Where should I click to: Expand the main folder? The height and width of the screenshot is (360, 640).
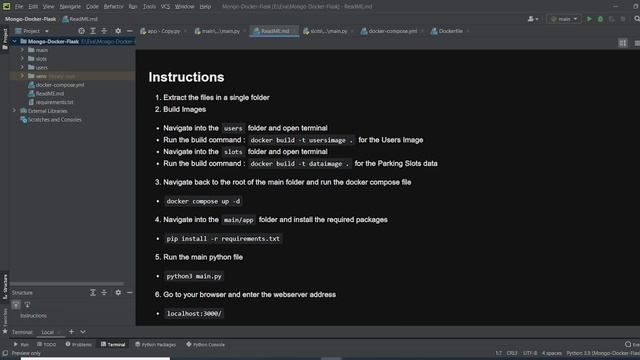click(22, 50)
